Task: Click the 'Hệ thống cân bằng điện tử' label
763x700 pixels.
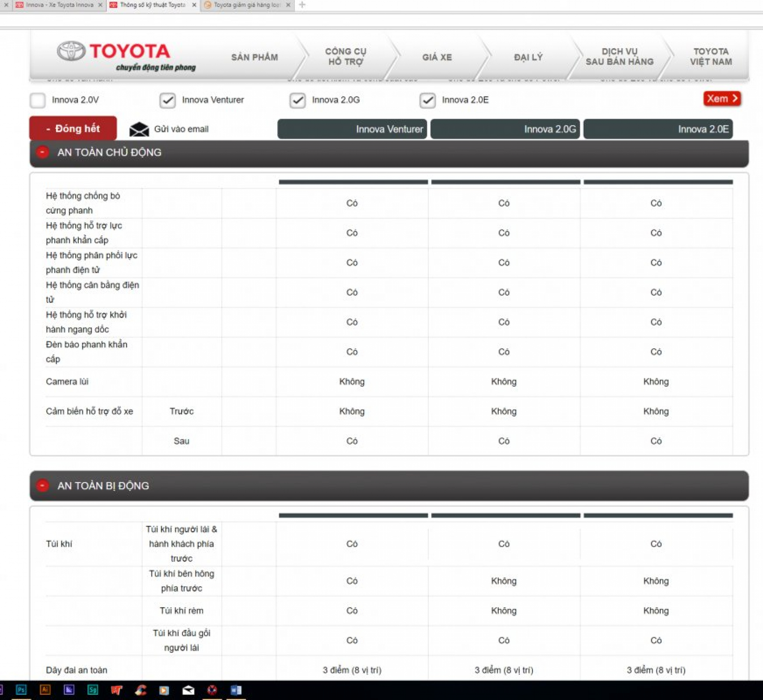Action: [x=93, y=292]
